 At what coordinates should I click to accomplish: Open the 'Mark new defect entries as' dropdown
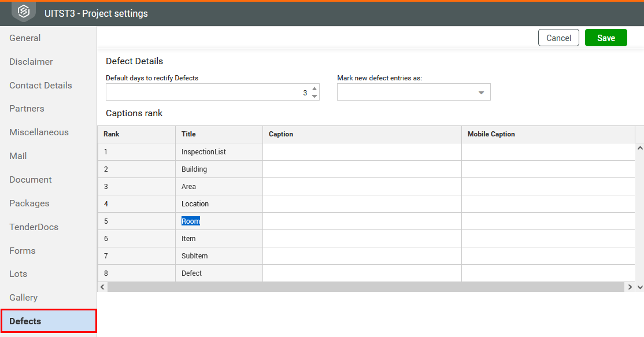[413, 92]
